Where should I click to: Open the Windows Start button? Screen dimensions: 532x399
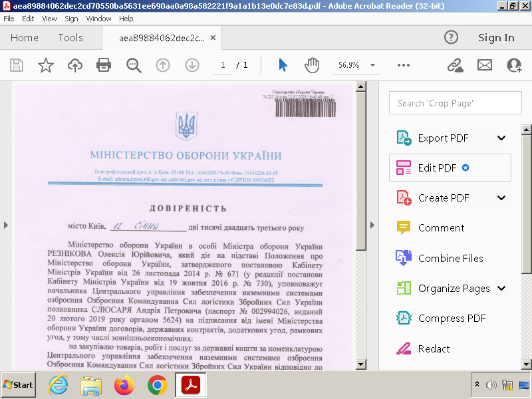click(x=19, y=385)
